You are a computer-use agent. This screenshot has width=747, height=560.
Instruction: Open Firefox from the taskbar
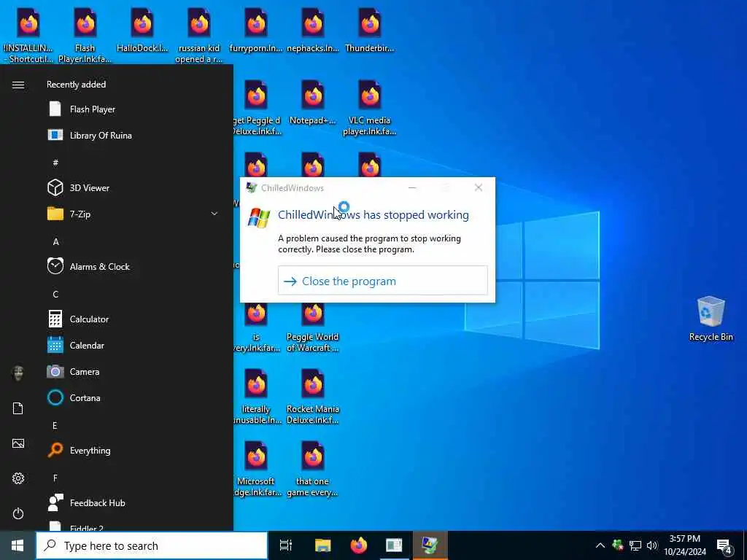pyautogui.click(x=359, y=545)
